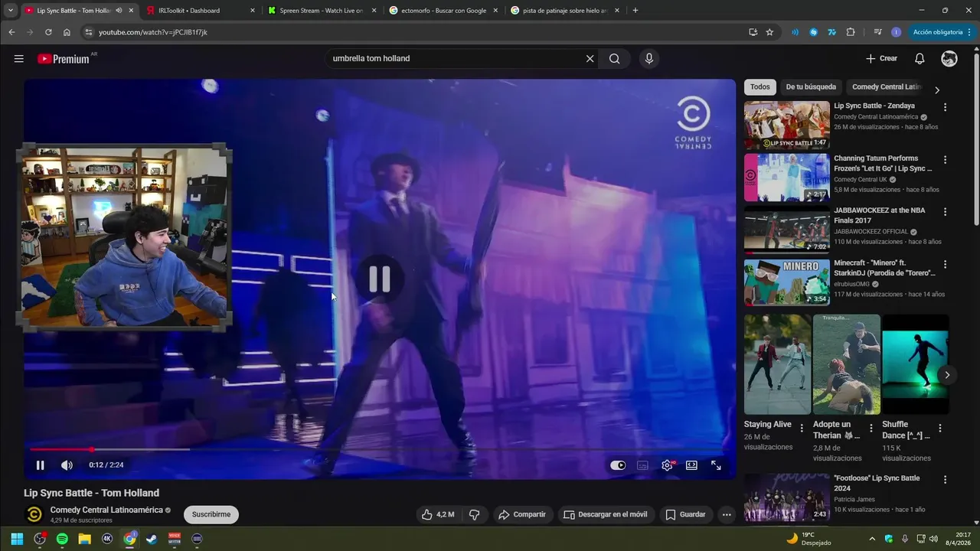Select the Todos filter chip
Image resolution: width=980 pixels, height=551 pixels.
tap(759, 87)
